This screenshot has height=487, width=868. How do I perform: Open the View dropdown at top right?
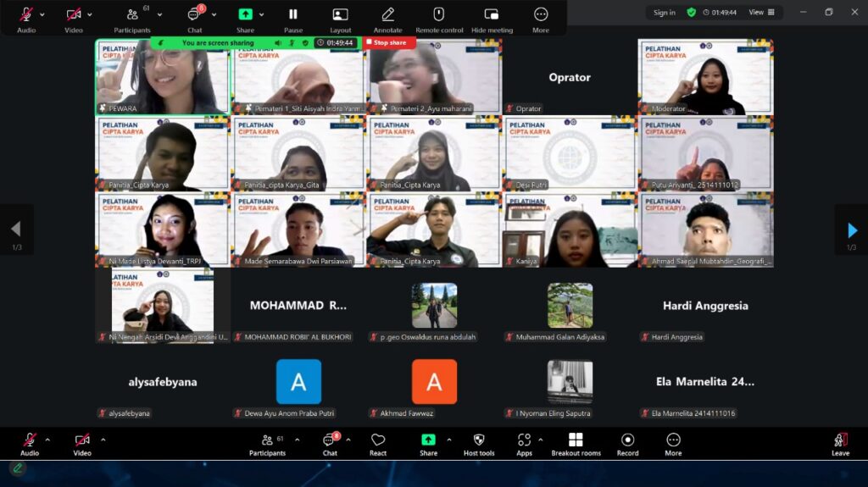pyautogui.click(x=759, y=13)
